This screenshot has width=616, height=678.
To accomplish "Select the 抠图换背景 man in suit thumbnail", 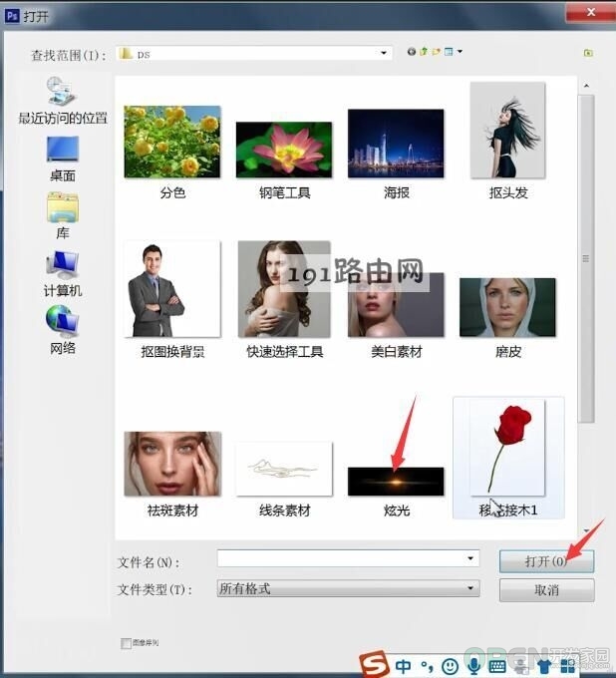I will tap(172, 289).
